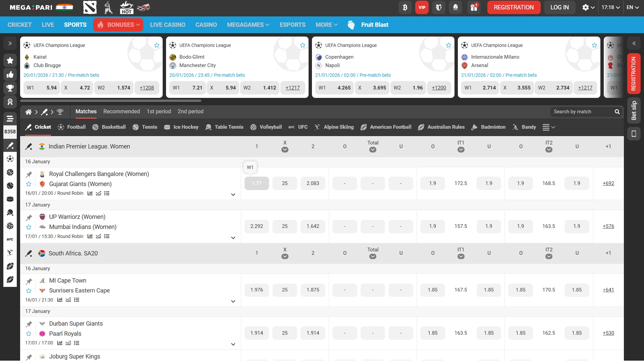The width and height of the screenshot is (644, 362).
Task: Click the REGISTRATION button
Action: click(x=514, y=7)
